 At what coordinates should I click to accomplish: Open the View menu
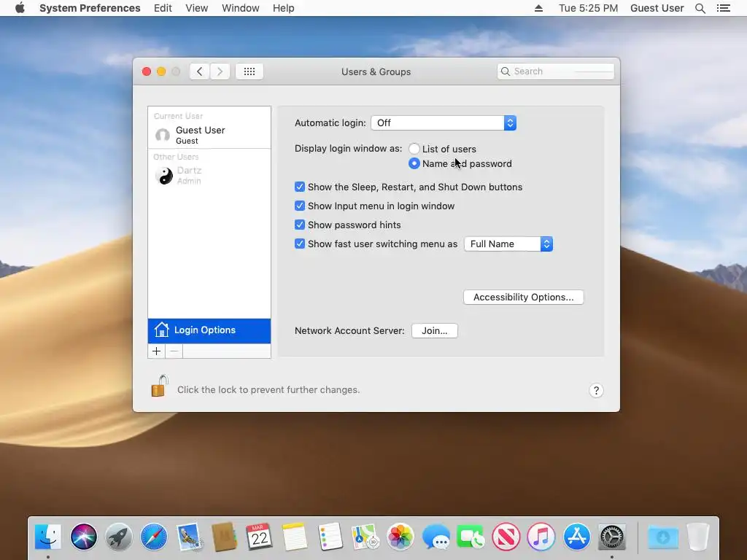coord(197,8)
